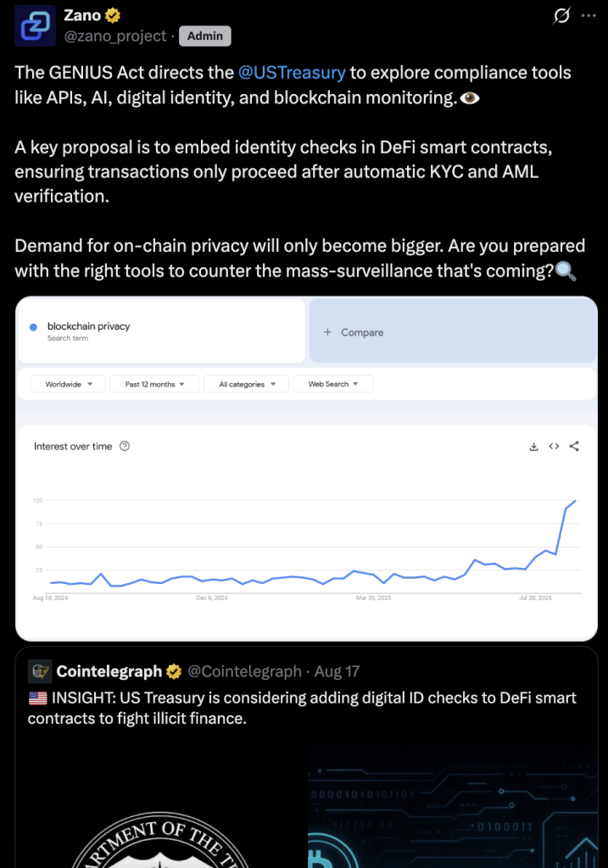608x868 pixels.
Task: Click Cointelegraph's gold verified badge
Action: click(x=174, y=671)
